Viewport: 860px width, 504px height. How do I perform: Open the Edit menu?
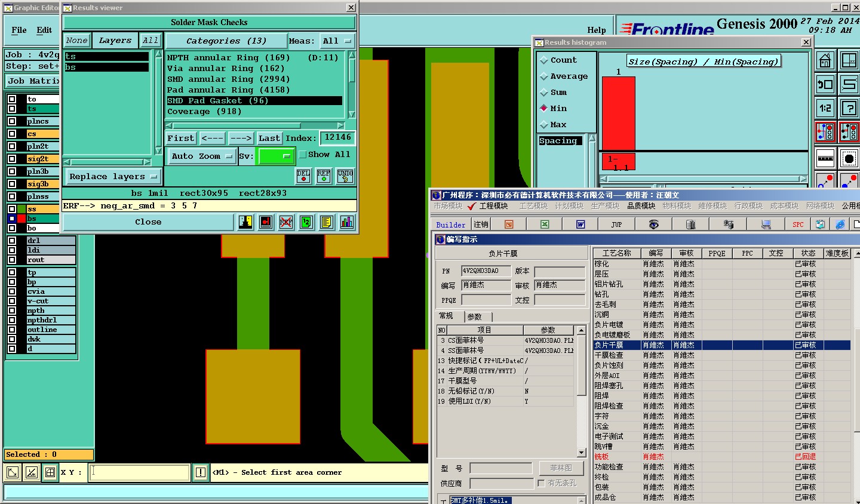tap(44, 30)
